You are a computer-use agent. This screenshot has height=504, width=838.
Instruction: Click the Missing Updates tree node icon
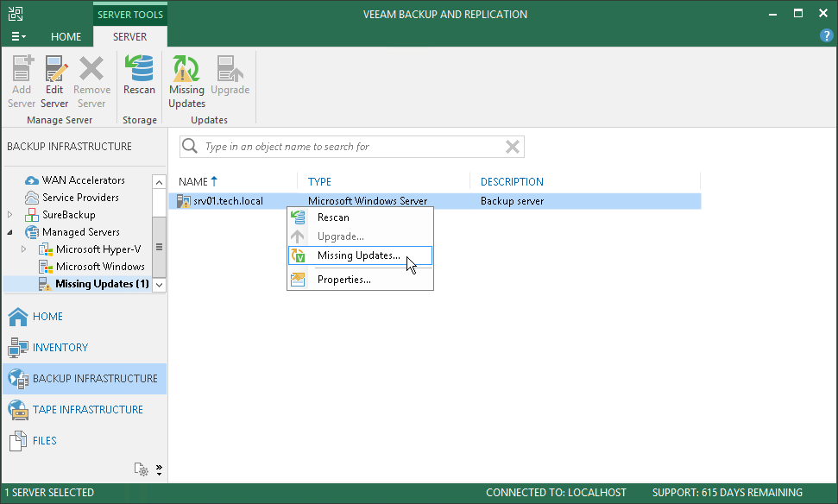pyautogui.click(x=45, y=284)
